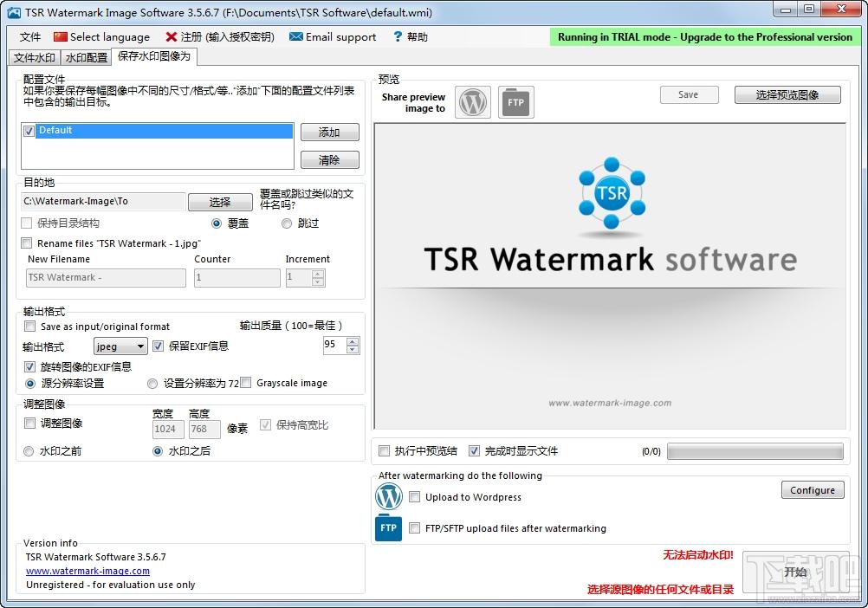Decrease output quality with down arrow
This screenshot has width=868, height=608.
(x=353, y=350)
